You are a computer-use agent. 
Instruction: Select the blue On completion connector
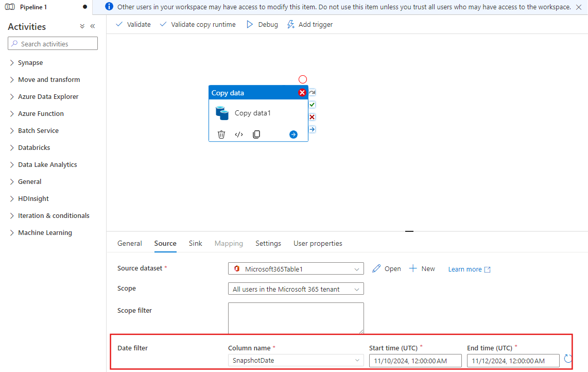(312, 129)
